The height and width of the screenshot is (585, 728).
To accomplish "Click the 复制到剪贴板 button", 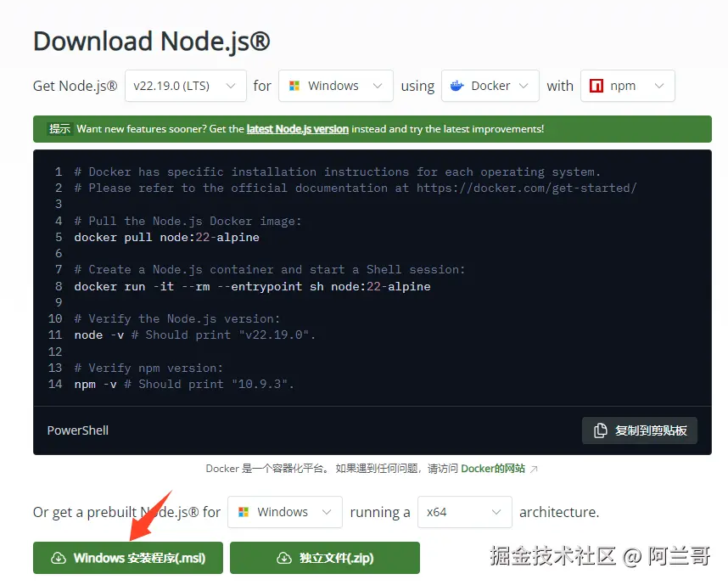I will pos(639,430).
